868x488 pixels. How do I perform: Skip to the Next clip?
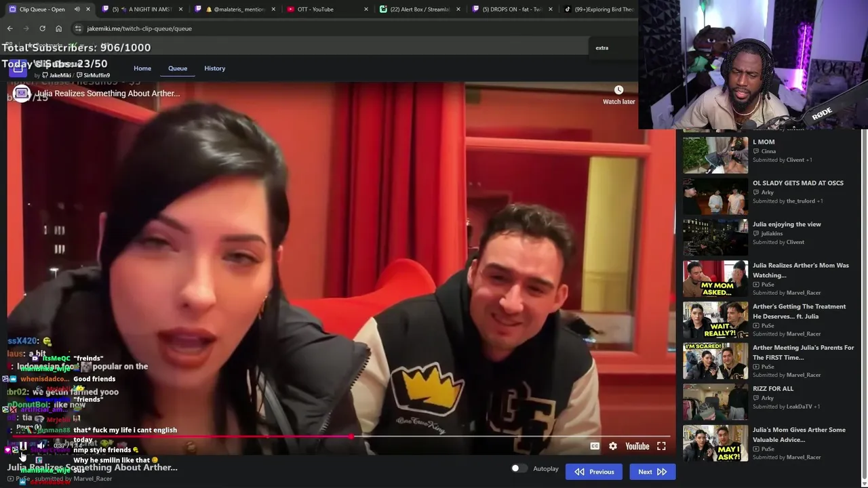(x=652, y=472)
